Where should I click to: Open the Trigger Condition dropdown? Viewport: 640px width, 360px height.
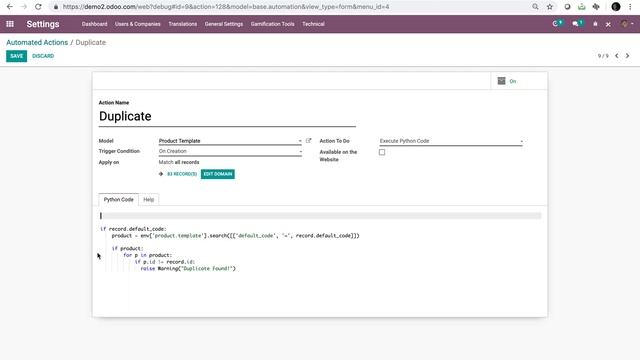(x=230, y=151)
